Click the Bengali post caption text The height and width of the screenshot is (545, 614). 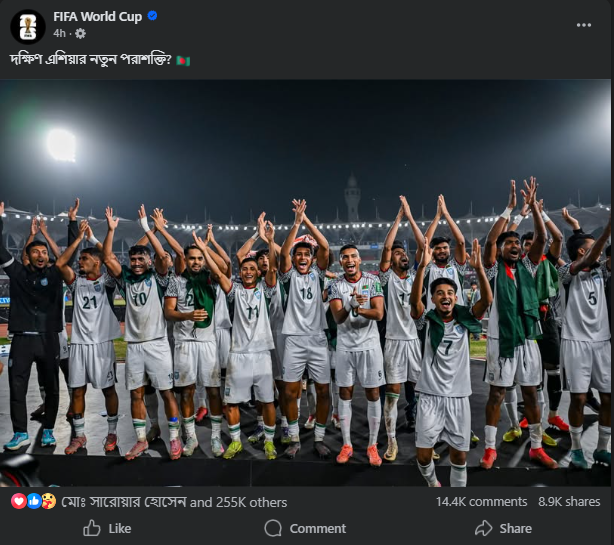(90, 60)
